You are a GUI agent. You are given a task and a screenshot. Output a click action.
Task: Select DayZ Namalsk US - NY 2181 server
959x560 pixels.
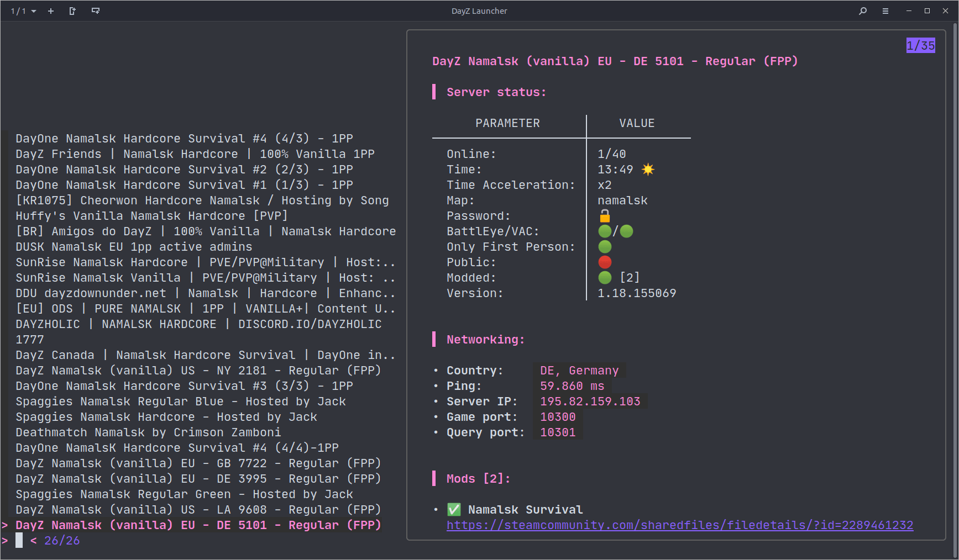[198, 371]
